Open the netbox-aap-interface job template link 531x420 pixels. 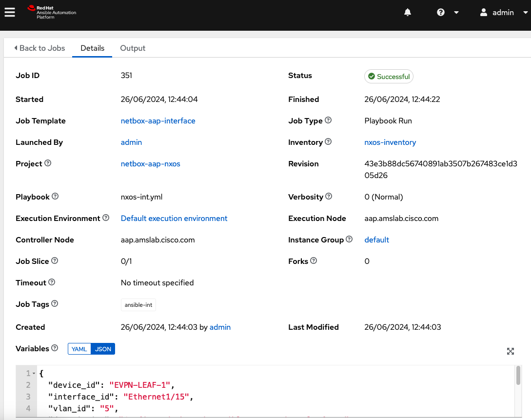[158, 121]
